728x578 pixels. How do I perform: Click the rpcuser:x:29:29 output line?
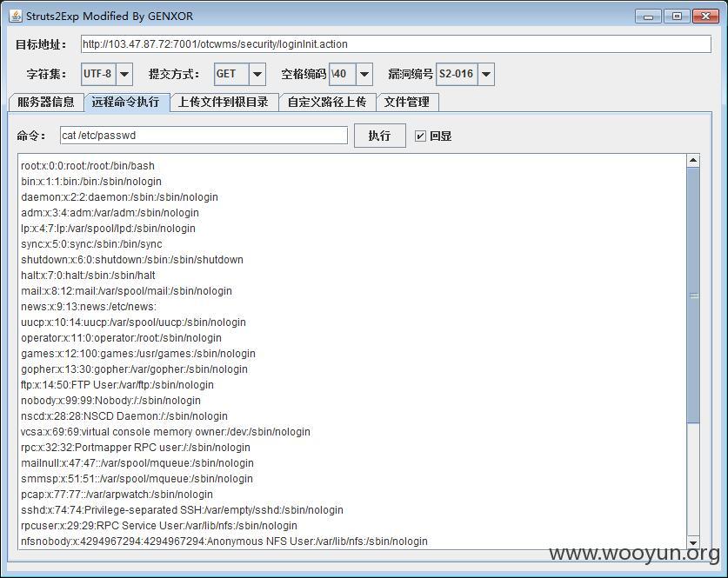pos(159,526)
